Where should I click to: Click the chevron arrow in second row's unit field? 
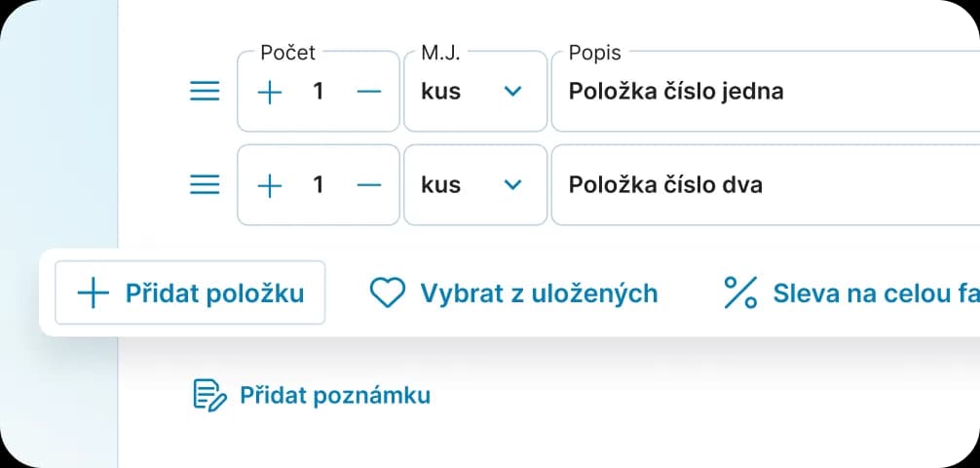point(512,185)
